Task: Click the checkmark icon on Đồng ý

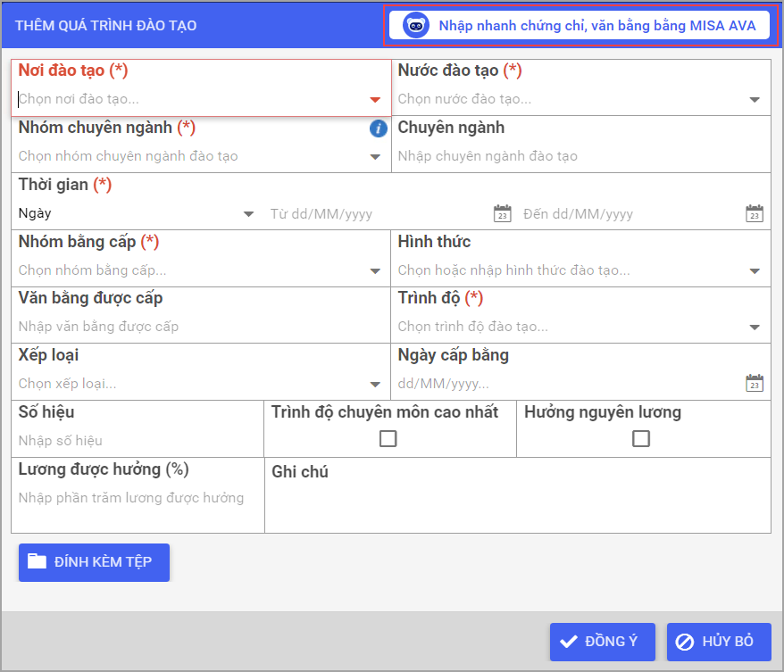Action: (x=569, y=642)
